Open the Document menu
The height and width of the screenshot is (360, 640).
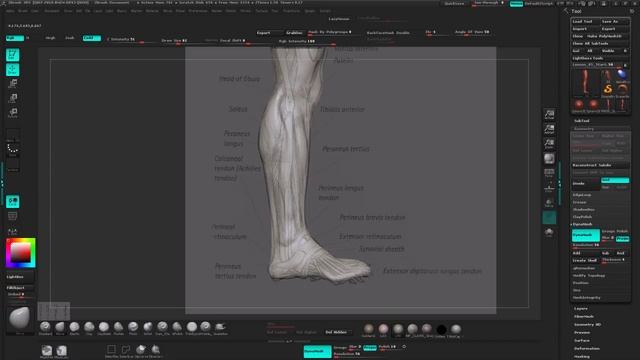point(52,11)
